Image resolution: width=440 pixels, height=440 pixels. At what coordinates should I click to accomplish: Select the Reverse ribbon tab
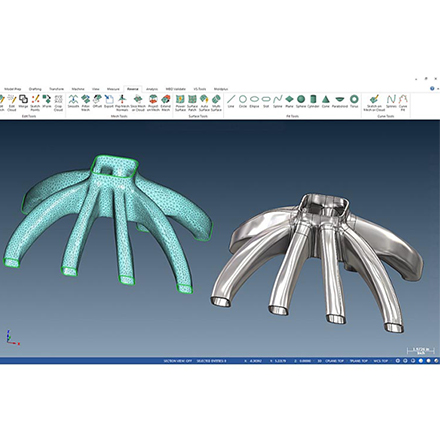[x=133, y=89]
